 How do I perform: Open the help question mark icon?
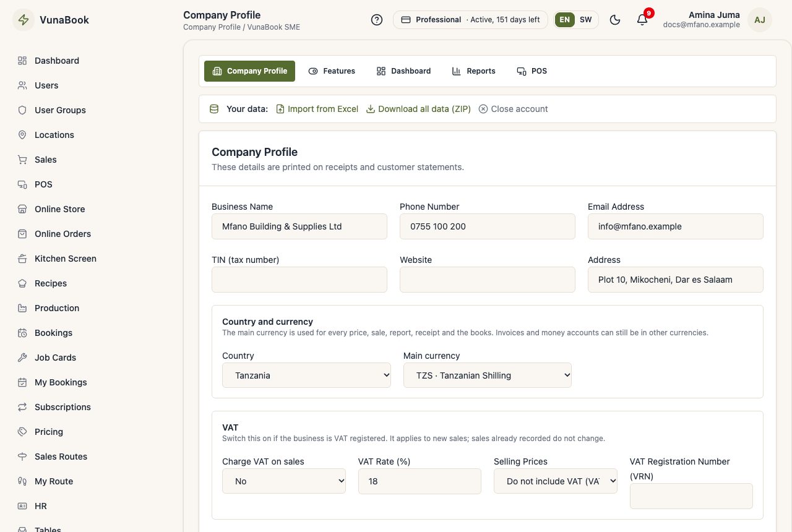tap(377, 20)
